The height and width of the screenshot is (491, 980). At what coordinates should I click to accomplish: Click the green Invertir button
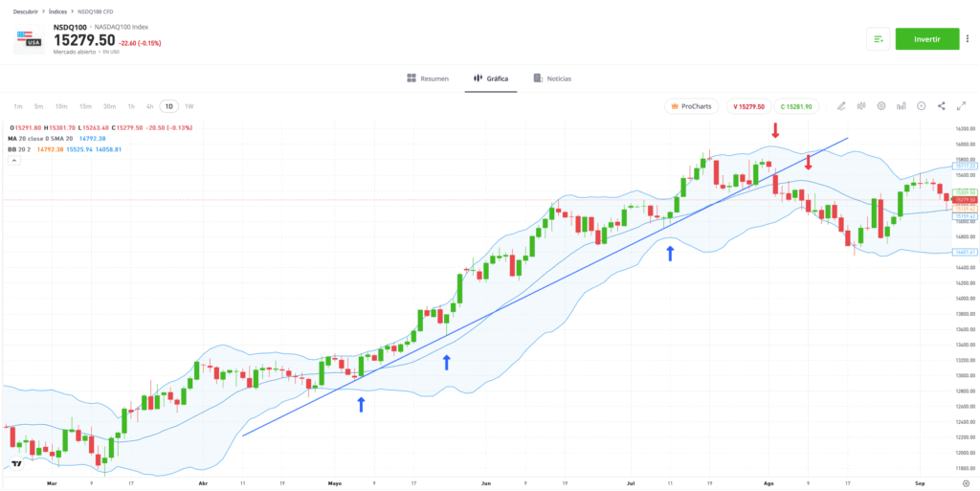click(927, 38)
